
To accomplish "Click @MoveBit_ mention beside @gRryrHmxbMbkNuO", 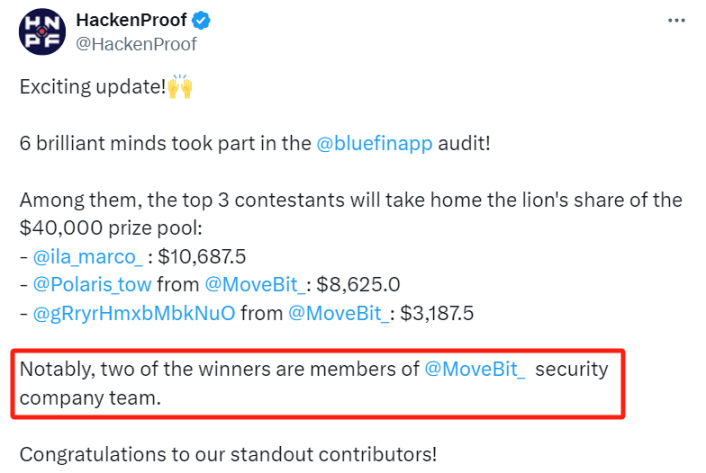I will coord(339,313).
